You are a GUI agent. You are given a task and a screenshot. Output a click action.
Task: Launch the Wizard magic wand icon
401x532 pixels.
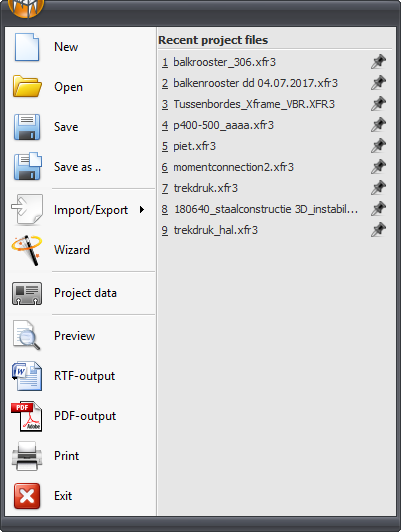coord(27,250)
